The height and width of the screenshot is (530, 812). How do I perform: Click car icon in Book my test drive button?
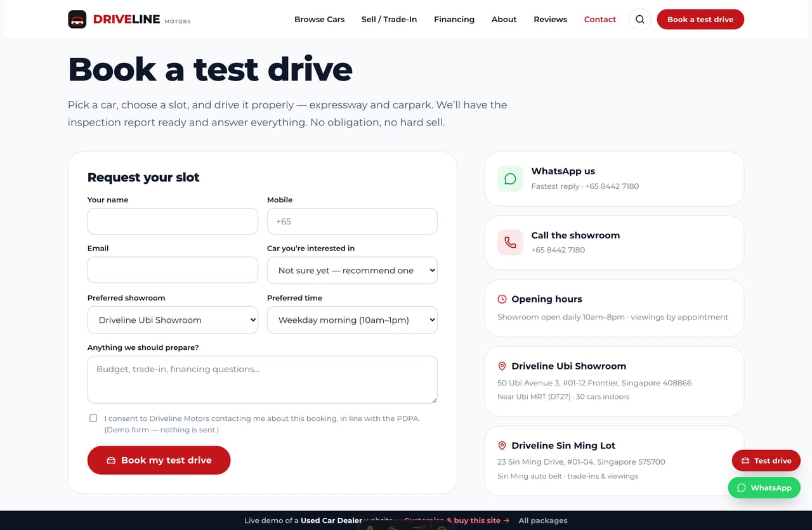click(111, 460)
